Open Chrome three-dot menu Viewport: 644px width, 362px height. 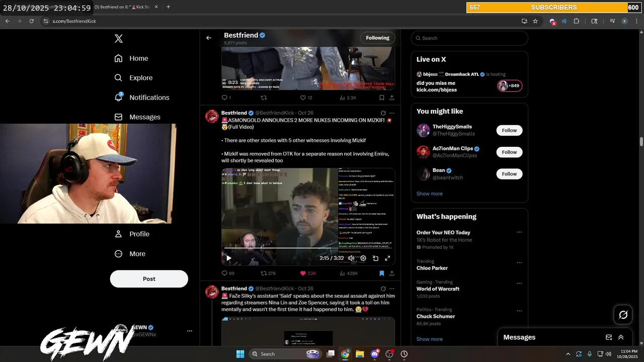(636, 21)
